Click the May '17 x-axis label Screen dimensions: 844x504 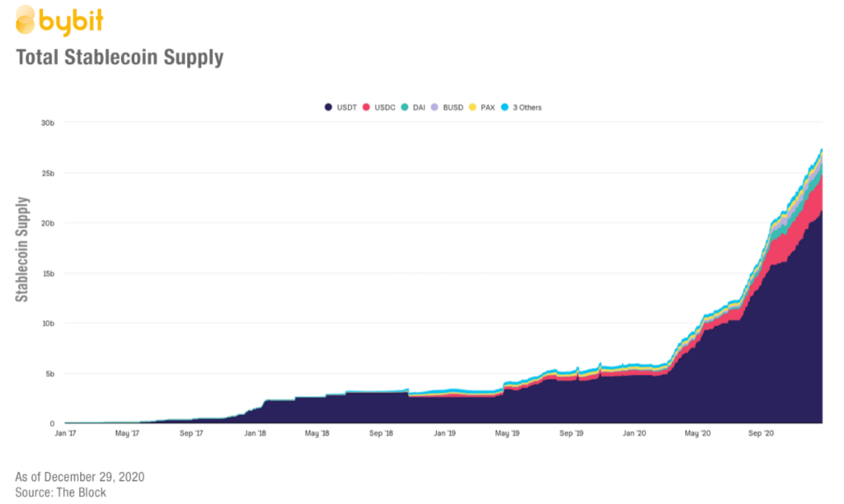[x=127, y=433]
